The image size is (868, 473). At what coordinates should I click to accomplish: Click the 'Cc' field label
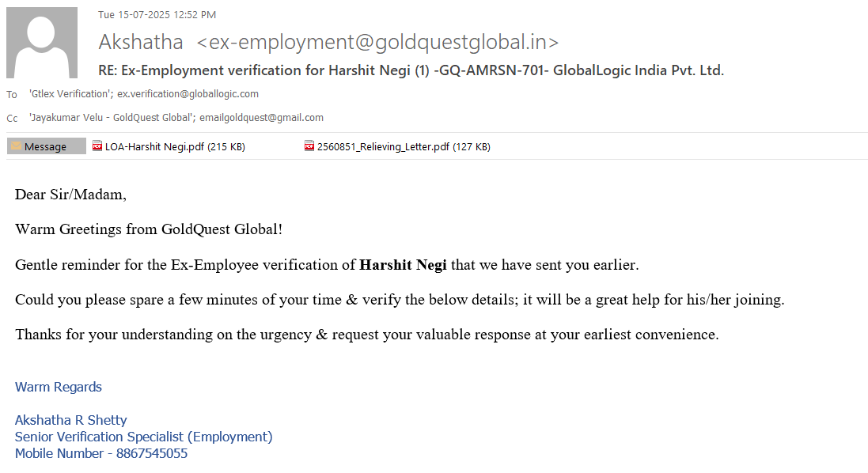[12, 119]
